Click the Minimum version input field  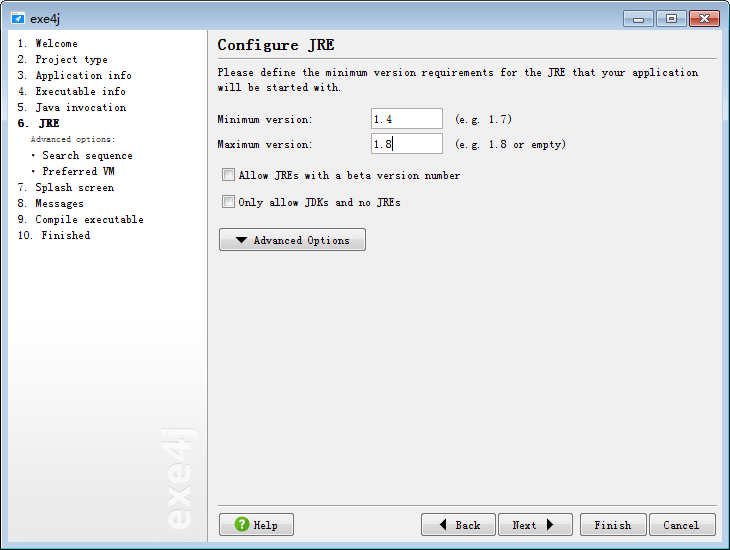click(x=406, y=119)
